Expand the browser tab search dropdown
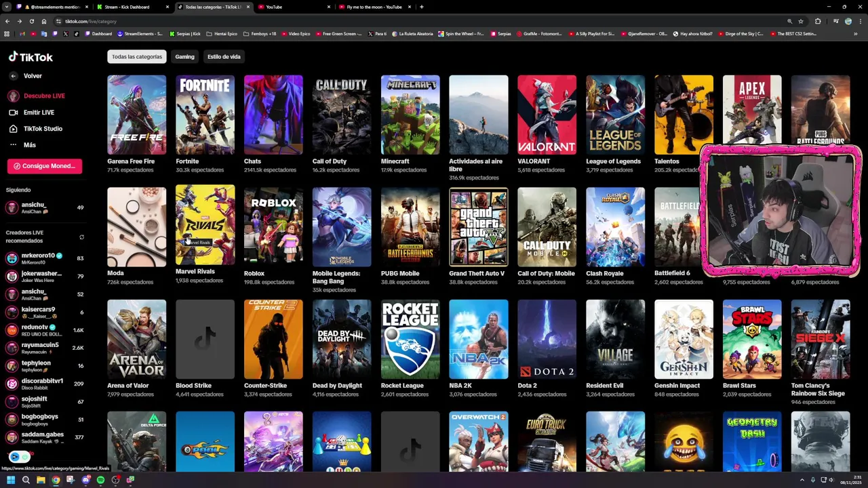 click(x=7, y=7)
